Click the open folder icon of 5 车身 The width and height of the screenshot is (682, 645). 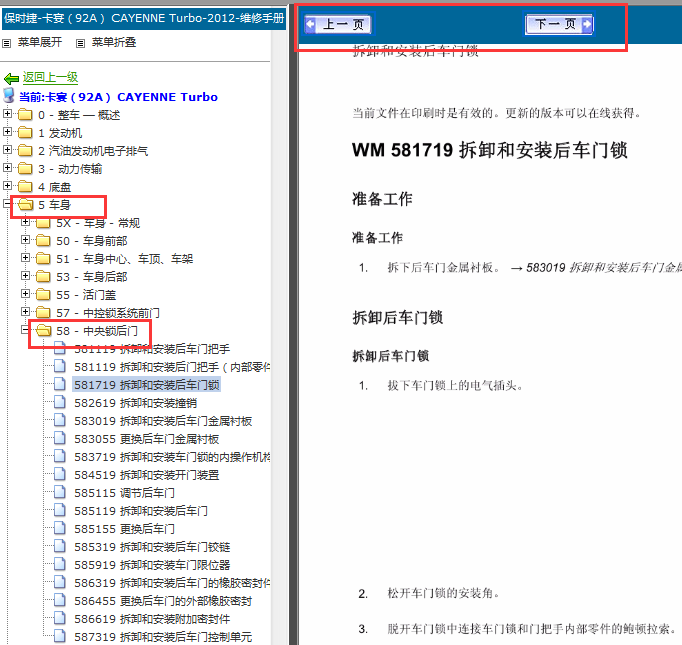pos(26,204)
